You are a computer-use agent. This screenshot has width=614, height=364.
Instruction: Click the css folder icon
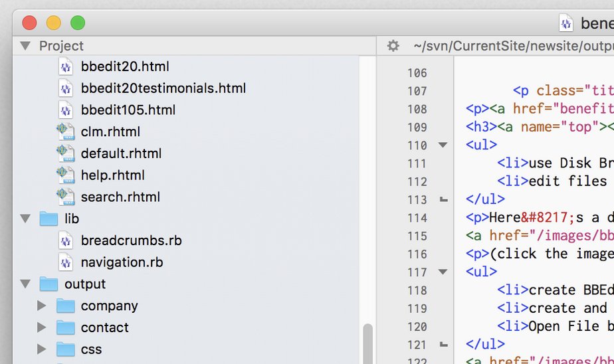[x=65, y=349]
